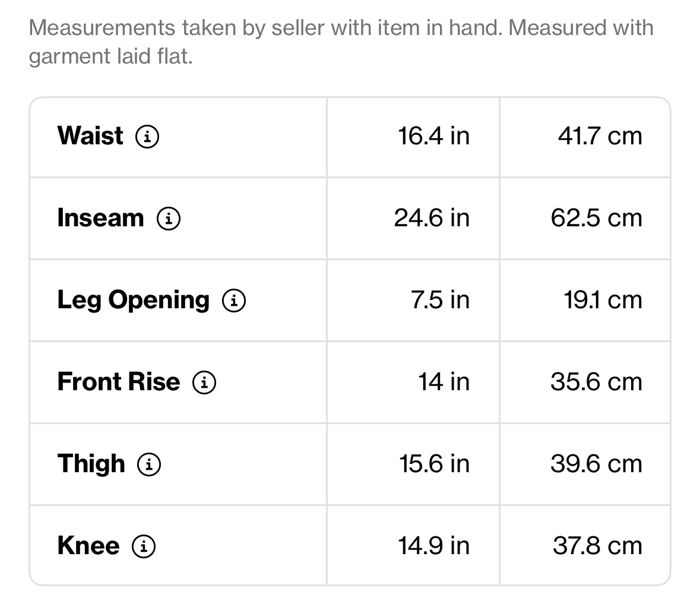
Task: Click the 35.6 cm front rise value
Action: (597, 382)
